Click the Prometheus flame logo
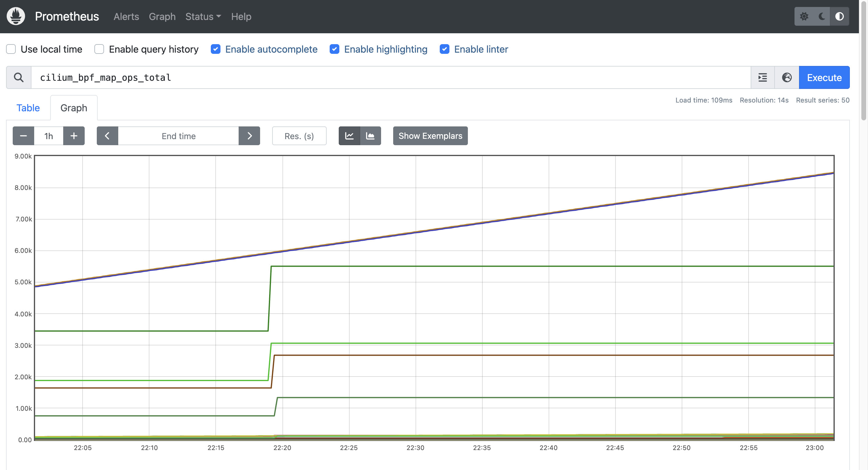 pos(16,16)
